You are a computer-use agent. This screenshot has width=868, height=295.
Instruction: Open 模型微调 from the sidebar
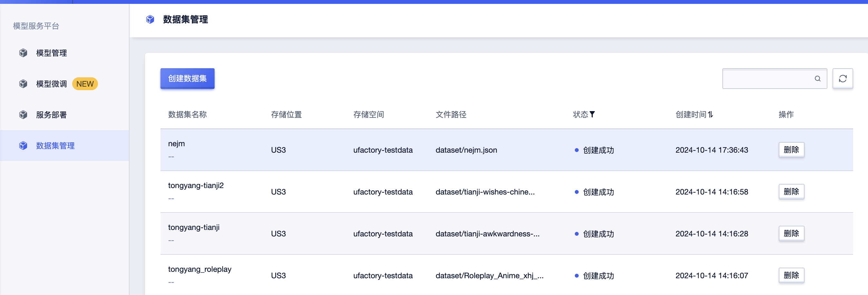51,84
